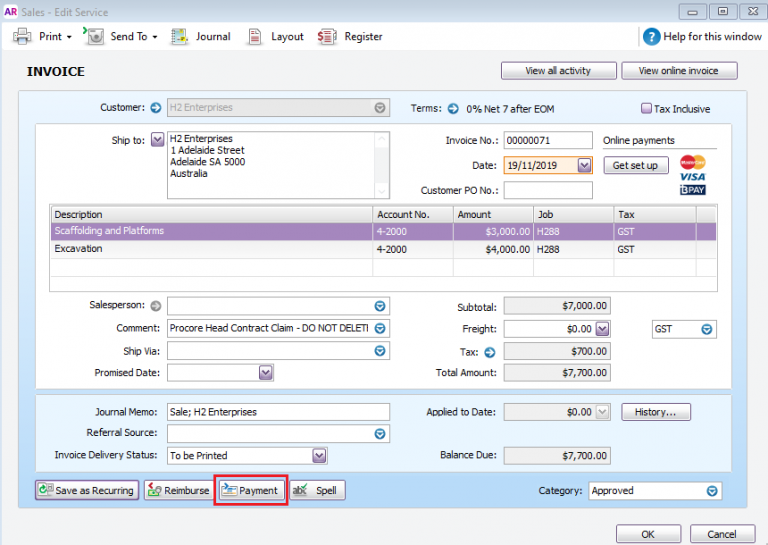Click the Send To toolbar icon
The height and width of the screenshot is (545, 768).
pyautogui.click(x=94, y=36)
